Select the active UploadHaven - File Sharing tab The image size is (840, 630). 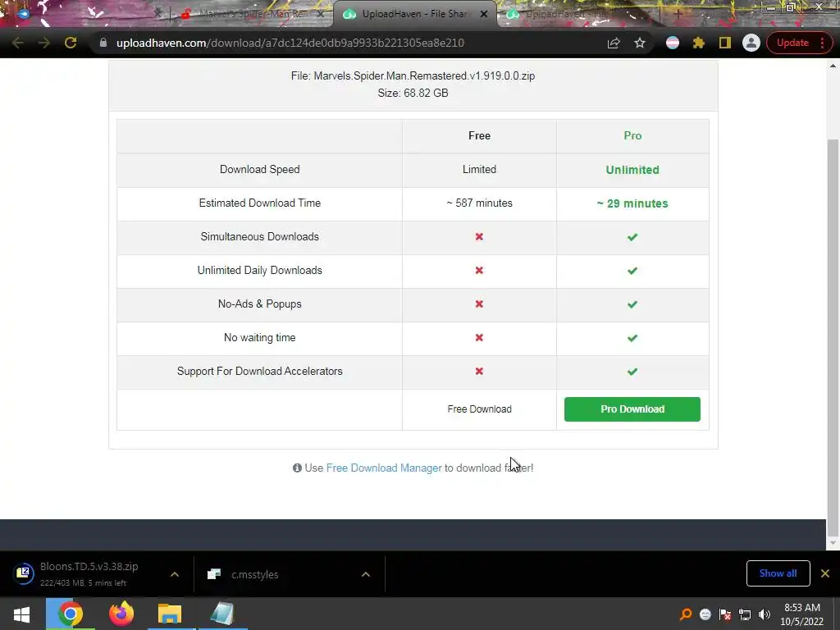413,14
